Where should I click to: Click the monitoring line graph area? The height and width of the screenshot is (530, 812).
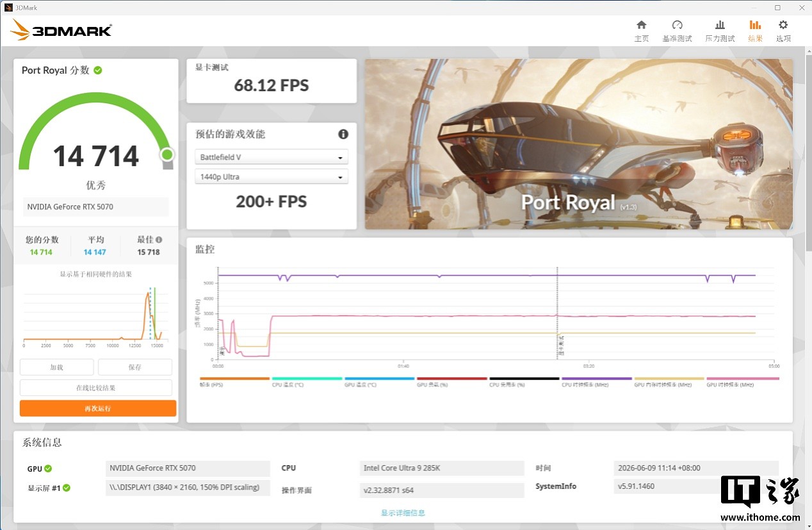(496, 314)
